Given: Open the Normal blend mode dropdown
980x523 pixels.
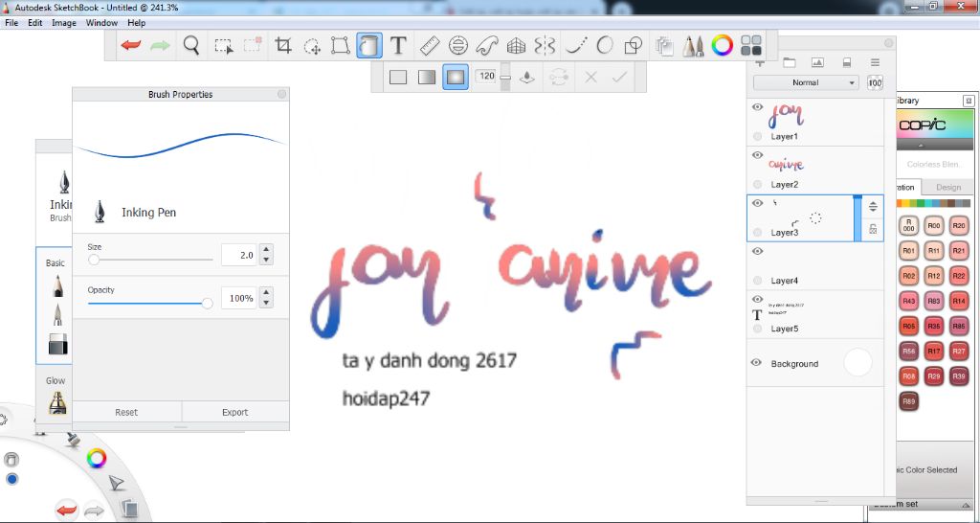Looking at the screenshot, I should pos(806,82).
